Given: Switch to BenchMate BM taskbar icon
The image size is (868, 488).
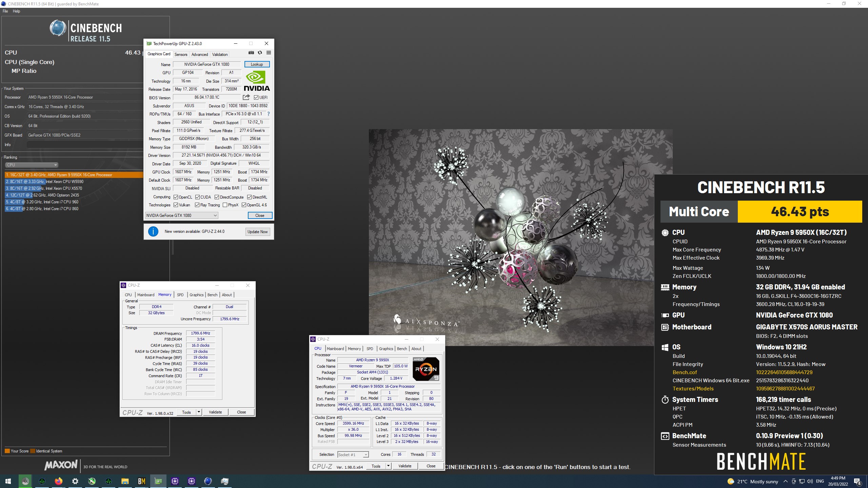Looking at the screenshot, I should point(141,481).
